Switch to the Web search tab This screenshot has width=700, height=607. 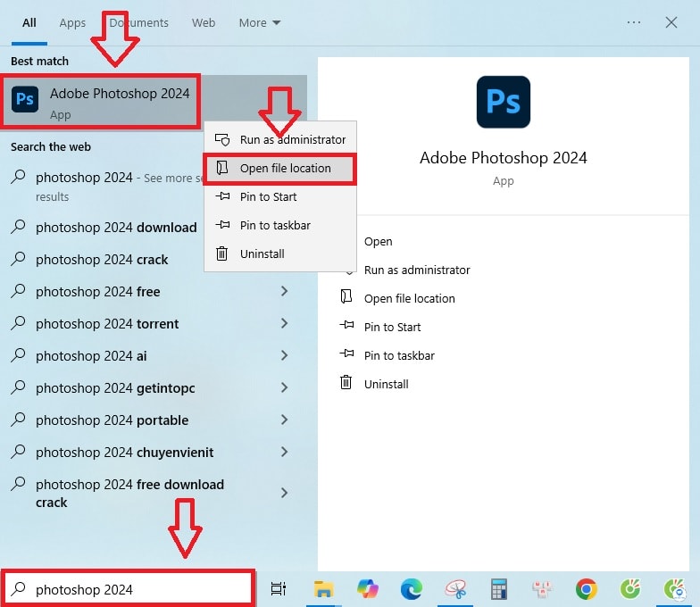[x=204, y=23]
